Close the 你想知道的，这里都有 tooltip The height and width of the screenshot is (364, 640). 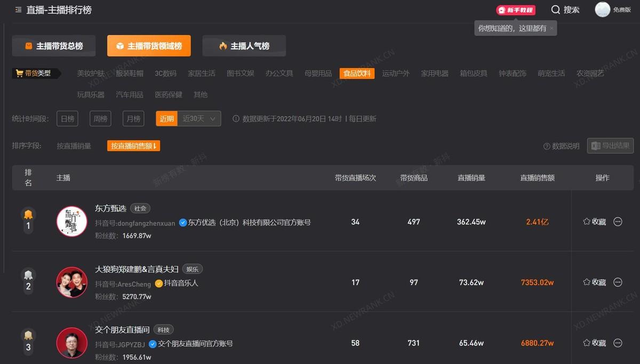pyautogui.click(x=551, y=28)
